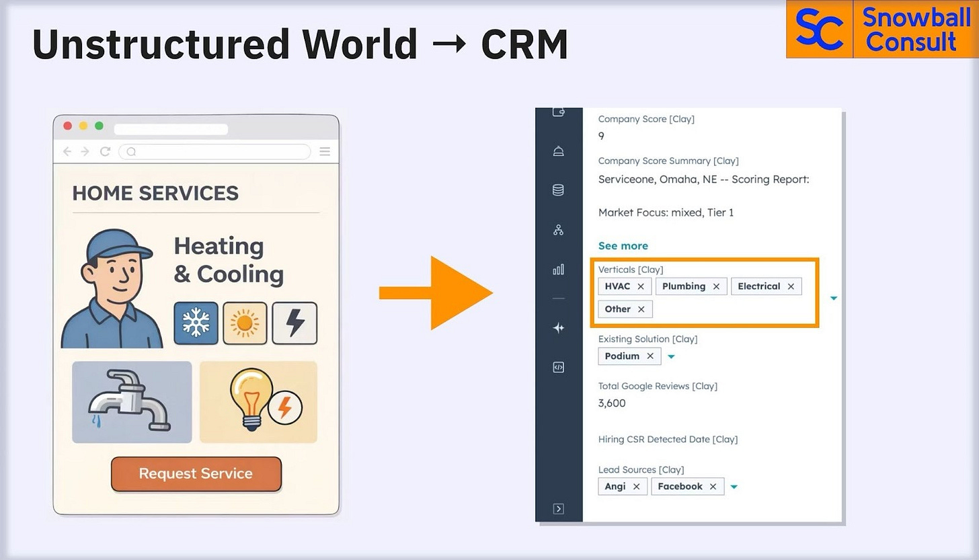This screenshot has height=560, width=979.
Task: Click the red window dot in the illustration
Action: pyautogui.click(x=67, y=126)
